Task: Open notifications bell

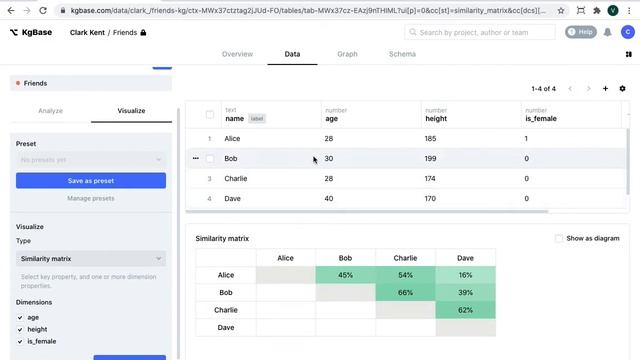Action: [x=607, y=32]
